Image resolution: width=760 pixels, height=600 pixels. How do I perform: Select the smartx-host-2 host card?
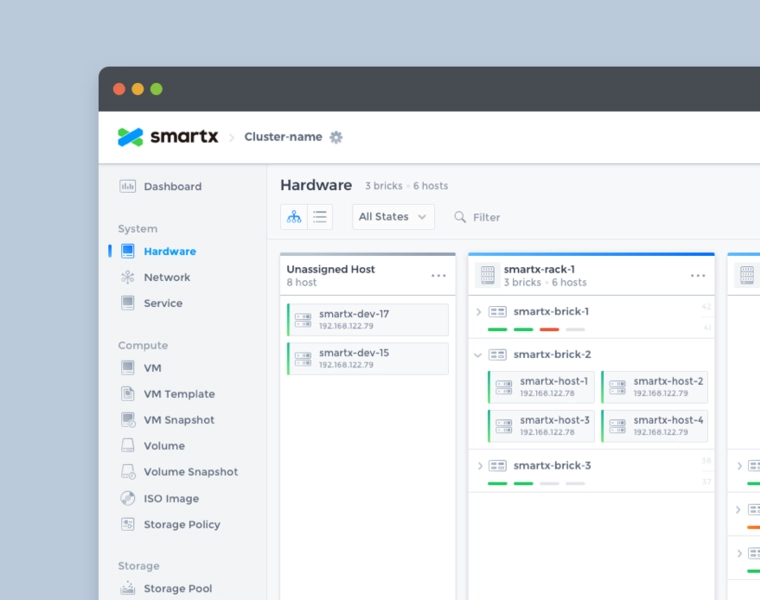(x=654, y=387)
